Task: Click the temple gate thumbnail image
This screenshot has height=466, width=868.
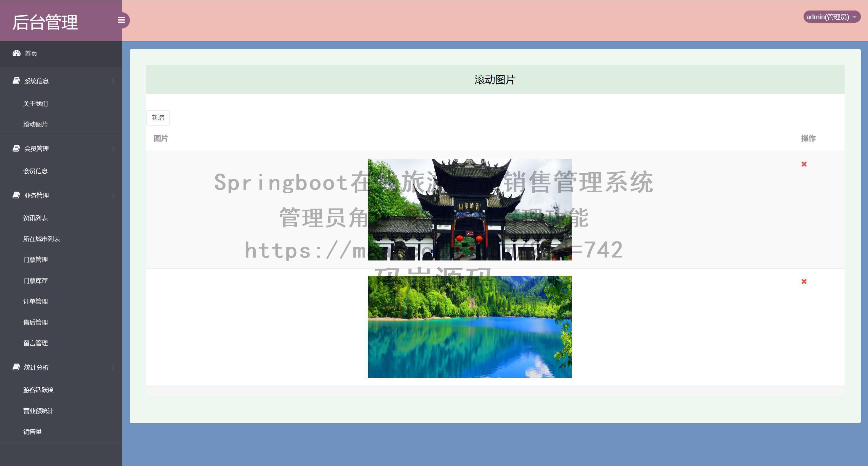Action: click(470, 210)
